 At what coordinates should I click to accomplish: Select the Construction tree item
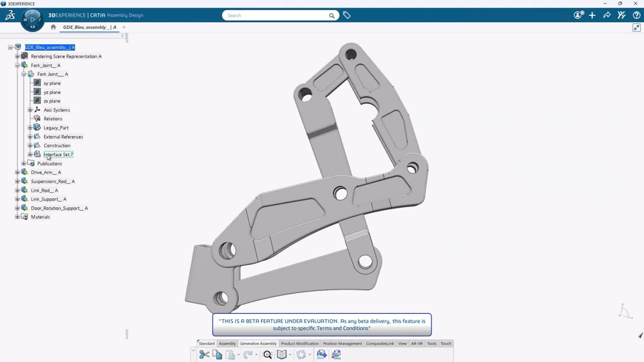click(x=57, y=145)
